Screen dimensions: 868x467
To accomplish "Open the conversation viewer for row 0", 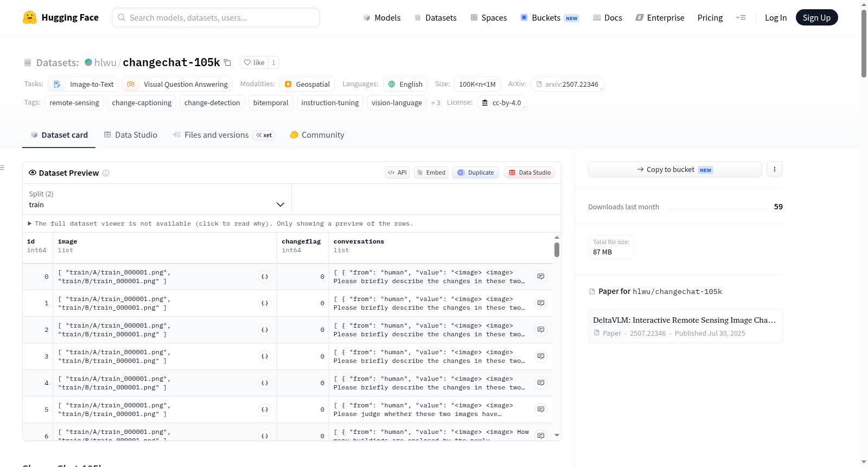I will pyautogui.click(x=541, y=277).
